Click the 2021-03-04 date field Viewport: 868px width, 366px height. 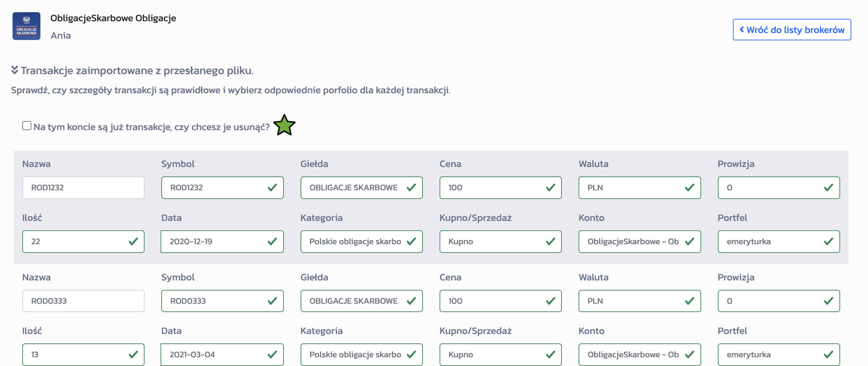point(222,355)
